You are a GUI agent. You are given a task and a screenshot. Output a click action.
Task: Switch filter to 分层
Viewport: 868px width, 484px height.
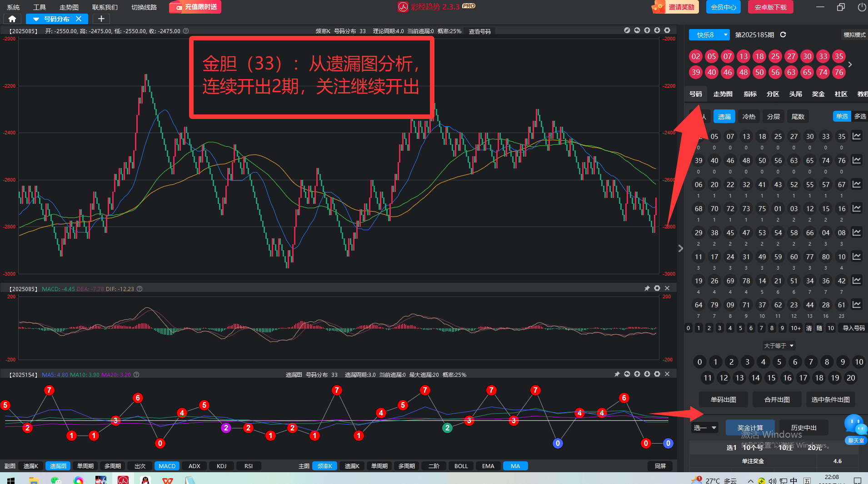click(773, 117)
